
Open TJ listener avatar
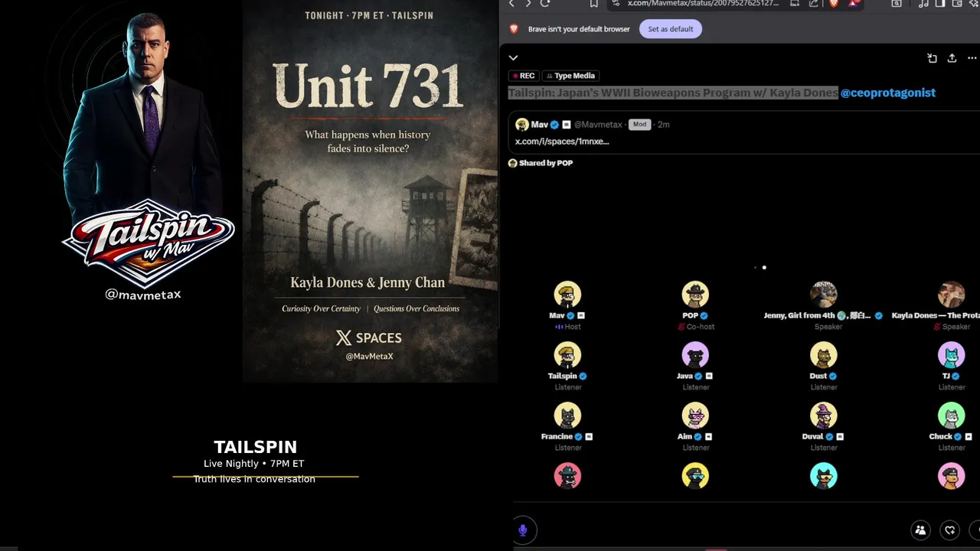click(x=952, y=355)
